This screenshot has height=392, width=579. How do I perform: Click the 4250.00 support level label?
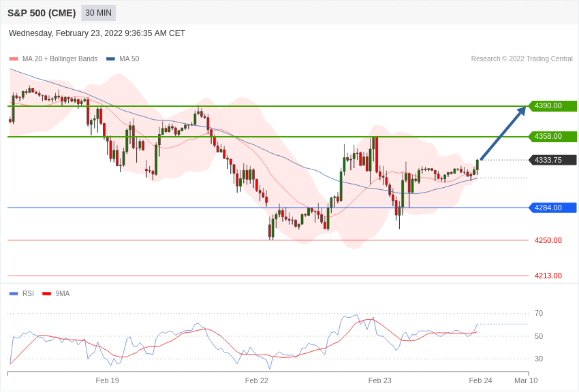pyautogui.click(x=548, y=240)
